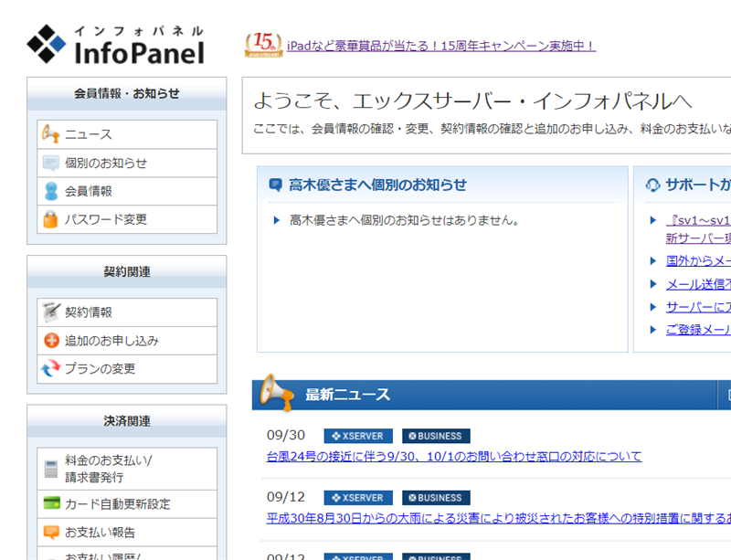731x560 pixels.
Task: Click the BUSINESS tag on the 09/12 news
Action: (x=436, y=498)
